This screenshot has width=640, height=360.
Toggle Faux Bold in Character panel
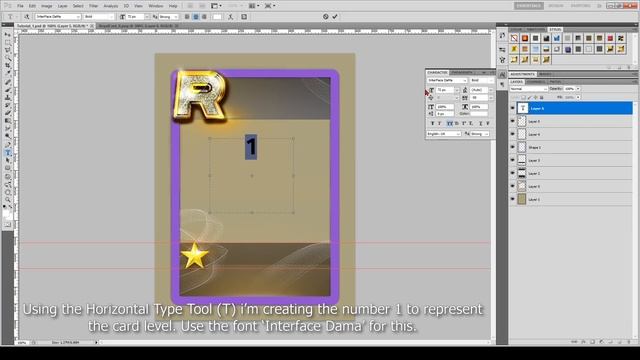tap(432, 123)
